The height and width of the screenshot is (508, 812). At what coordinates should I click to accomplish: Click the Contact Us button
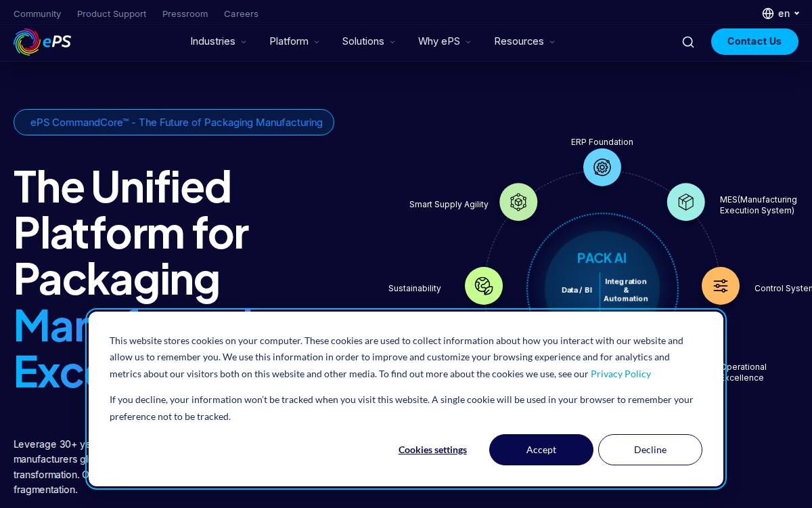754,41
